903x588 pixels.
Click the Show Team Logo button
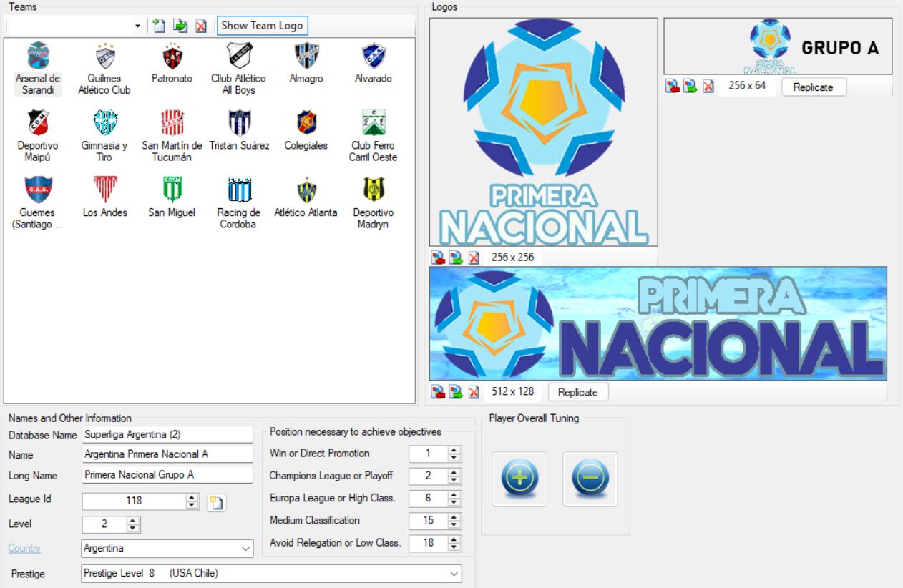point(263,26)
